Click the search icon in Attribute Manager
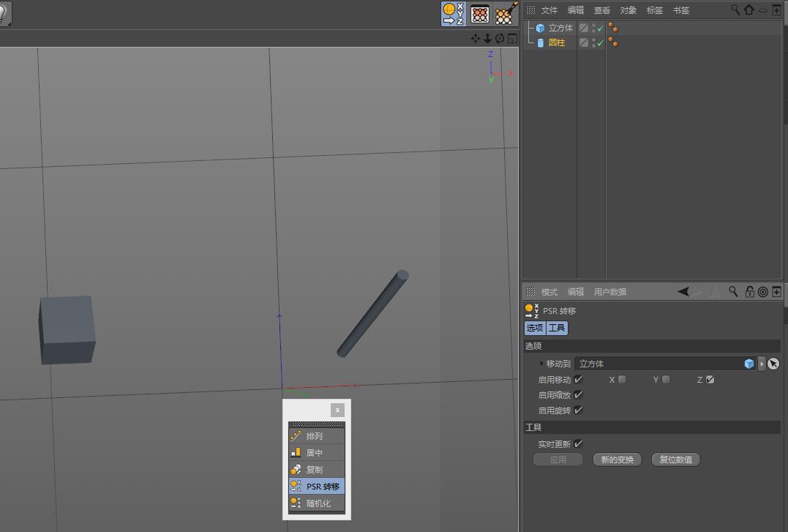Viewport: 788px width, 532px height. 733,291
